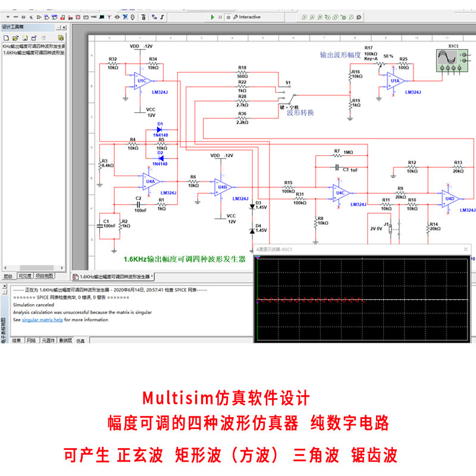Run the simulation with green play button
This screenshot has height=476, width=476.
212,17
